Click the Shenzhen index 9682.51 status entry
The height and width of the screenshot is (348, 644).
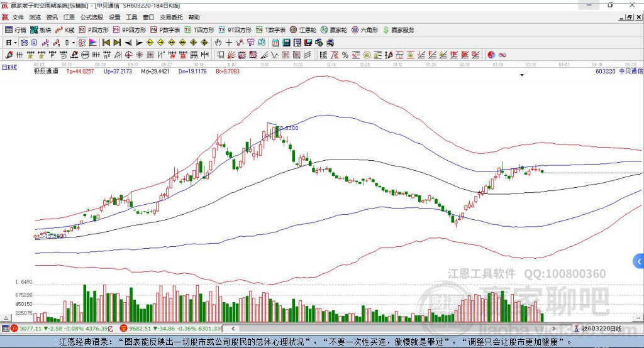click(171, 329)
